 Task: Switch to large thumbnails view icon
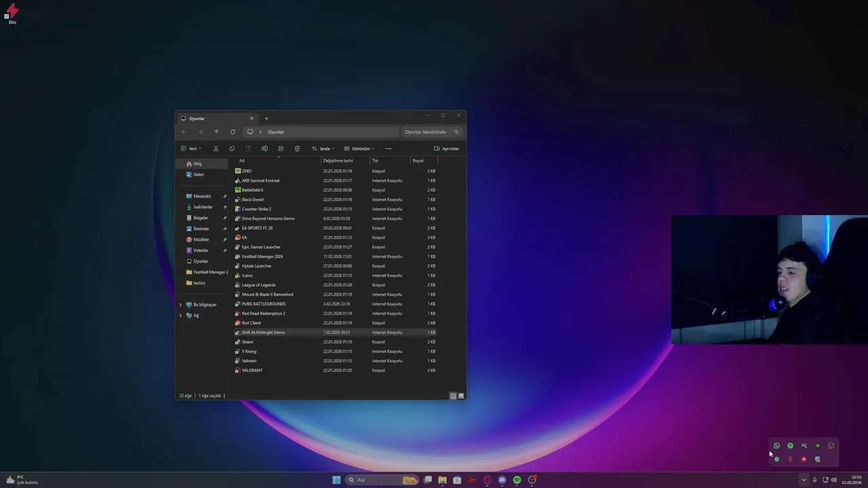click(x=461, y=396)
